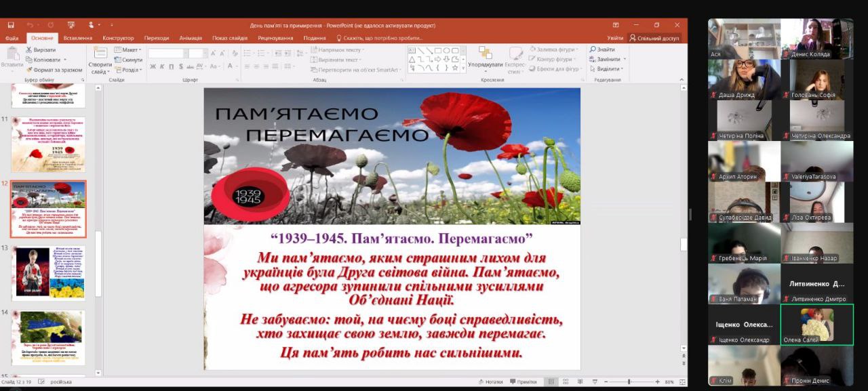Click the fit slide to window icon
Screen dimensions: 868x391
[679, 382]
